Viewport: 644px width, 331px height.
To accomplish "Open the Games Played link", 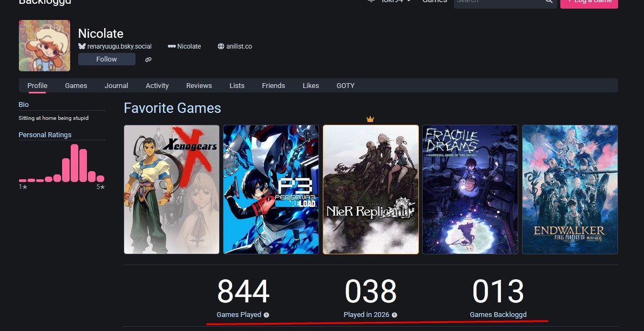I will click(x=239, y=315).
